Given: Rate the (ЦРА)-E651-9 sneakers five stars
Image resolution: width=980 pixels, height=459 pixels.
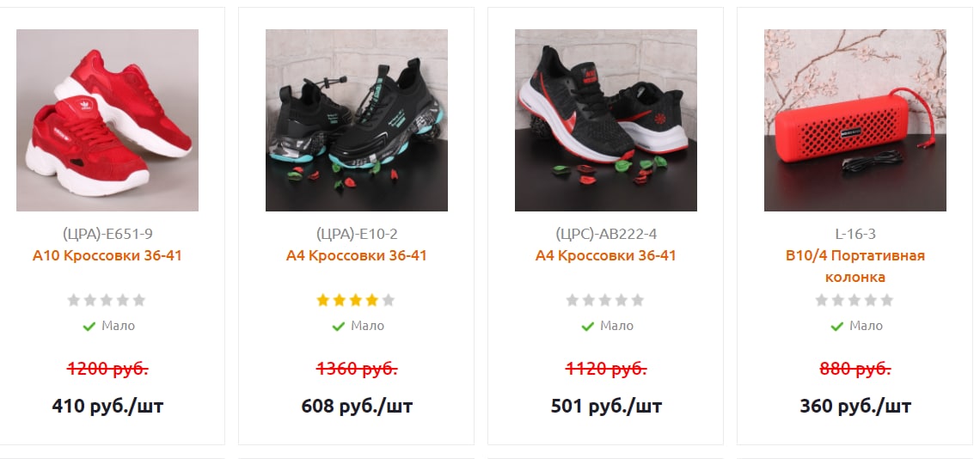Looking at the screenshot, I should pos(138,300).
